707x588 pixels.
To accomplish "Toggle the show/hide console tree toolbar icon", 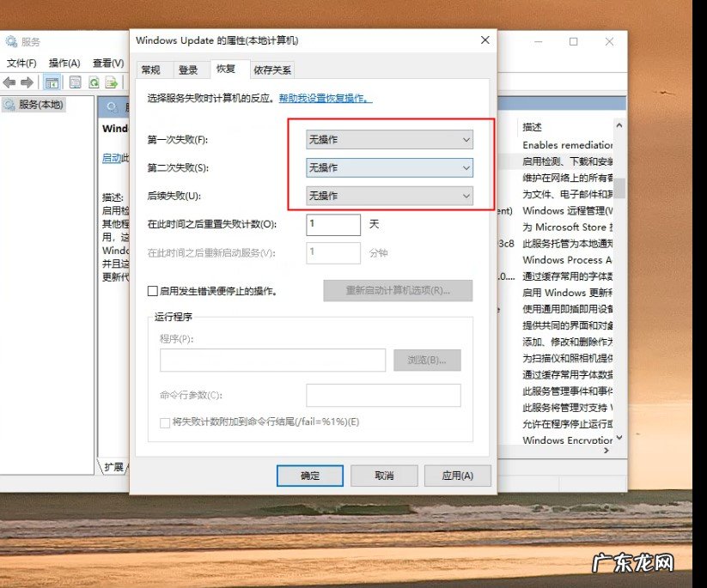I will click(52, 82).
